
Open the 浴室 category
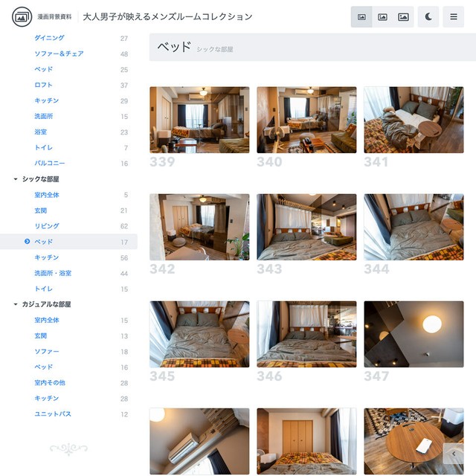point(41,132)
